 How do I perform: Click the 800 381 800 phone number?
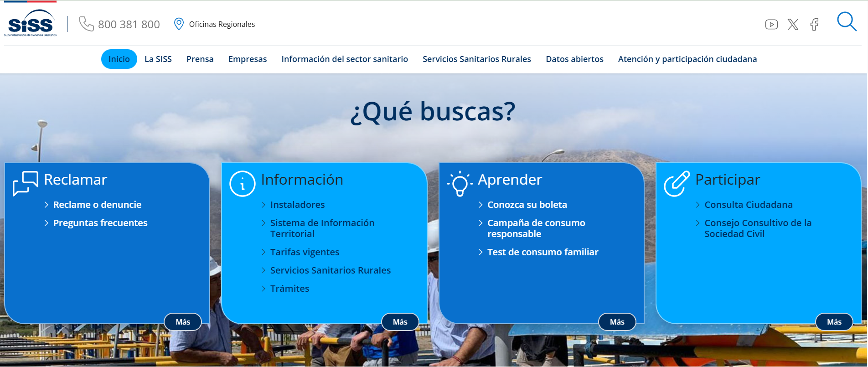pyautogui.click(x=129, y=24)
